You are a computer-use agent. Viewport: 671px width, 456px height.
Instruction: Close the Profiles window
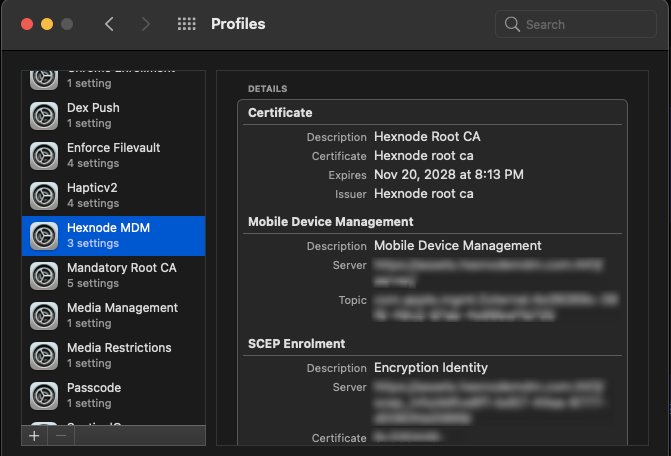tap(27, 24)
